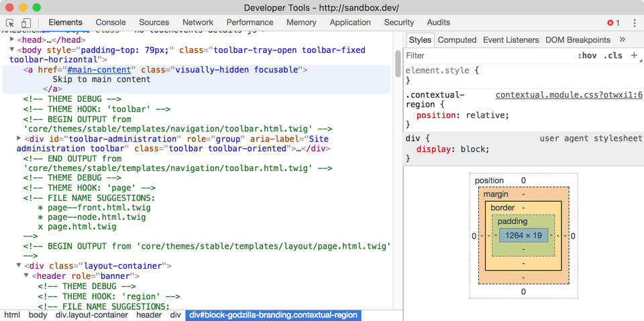Edit the position: relative declaration

click(x=462, y=115)
